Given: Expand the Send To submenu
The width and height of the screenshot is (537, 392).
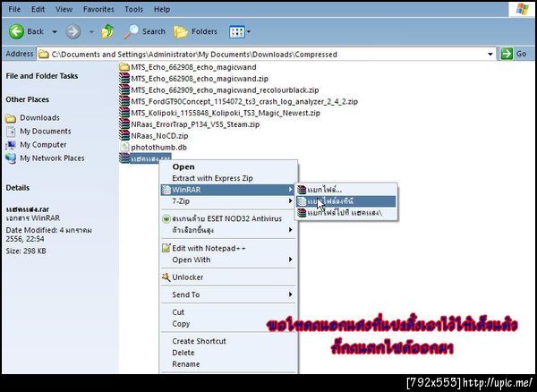Looking at the screenshot, I should [x=290, y=294].
